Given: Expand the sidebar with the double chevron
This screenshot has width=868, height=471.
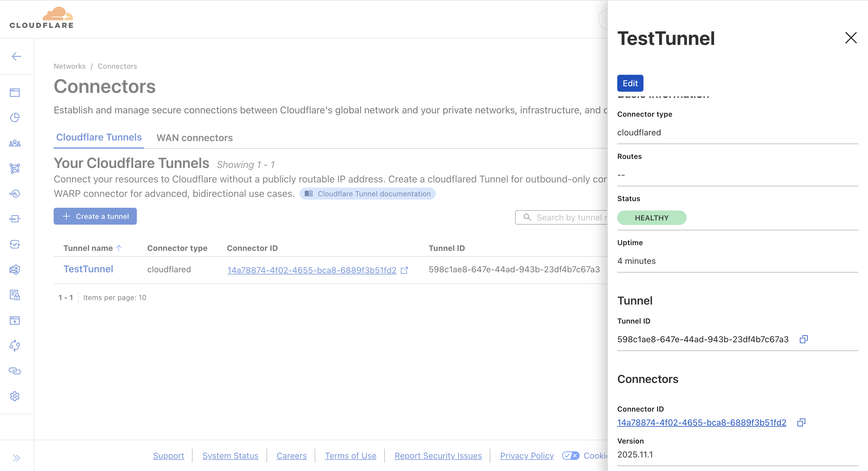Looking at the screenshot, I should click(x=16, y=458).
